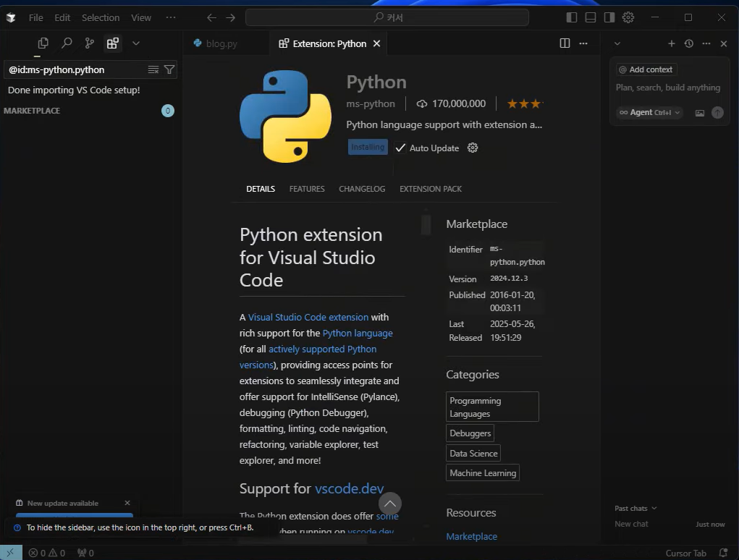Open the File menu
Screen dimensions: 739x560
(35, 17)
